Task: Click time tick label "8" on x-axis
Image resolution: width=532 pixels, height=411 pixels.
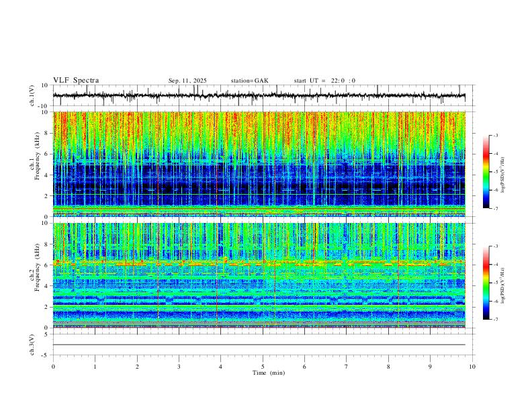Action: click(x=388, y=367)
